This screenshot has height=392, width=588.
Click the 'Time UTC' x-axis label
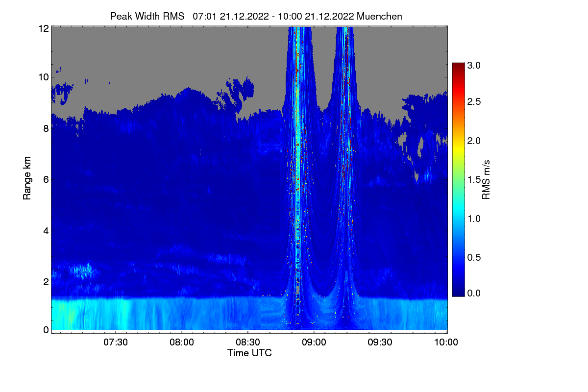coord(249,353)
